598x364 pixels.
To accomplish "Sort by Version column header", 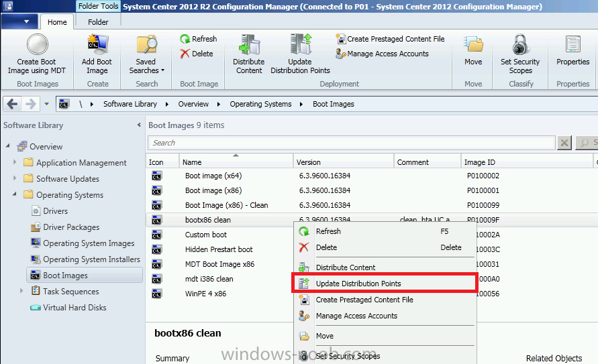I will (x=343, y=162).
